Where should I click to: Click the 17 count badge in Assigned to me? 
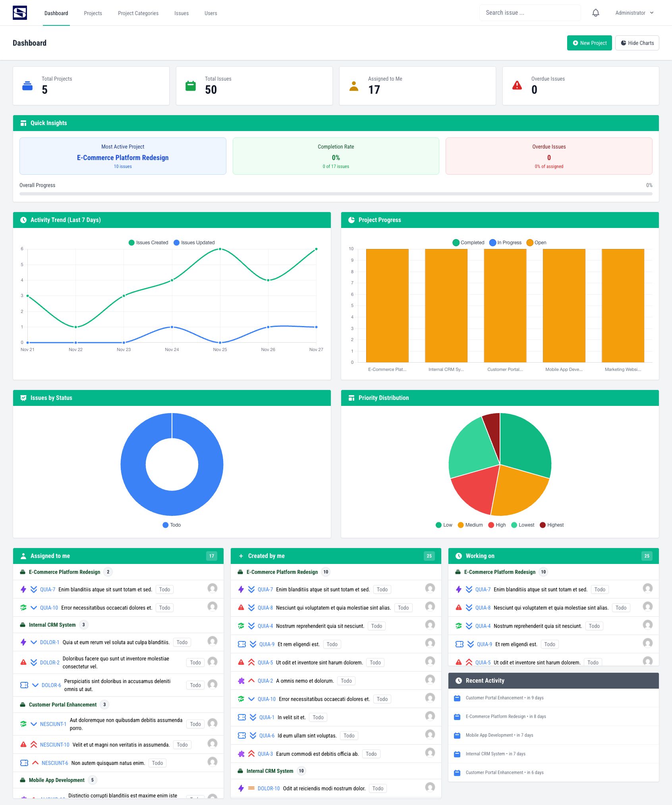pos(212,556)
